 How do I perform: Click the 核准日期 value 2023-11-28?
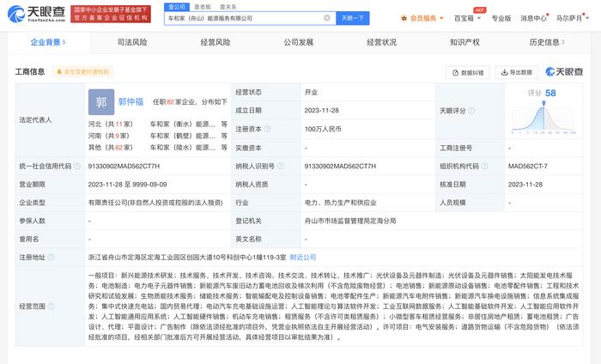[525, 185]
